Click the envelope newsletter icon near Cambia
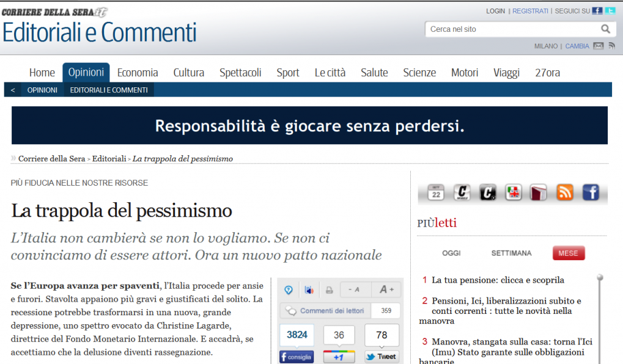Image resolution: width=623 pixels, height=364 pixels. point(599,46)
